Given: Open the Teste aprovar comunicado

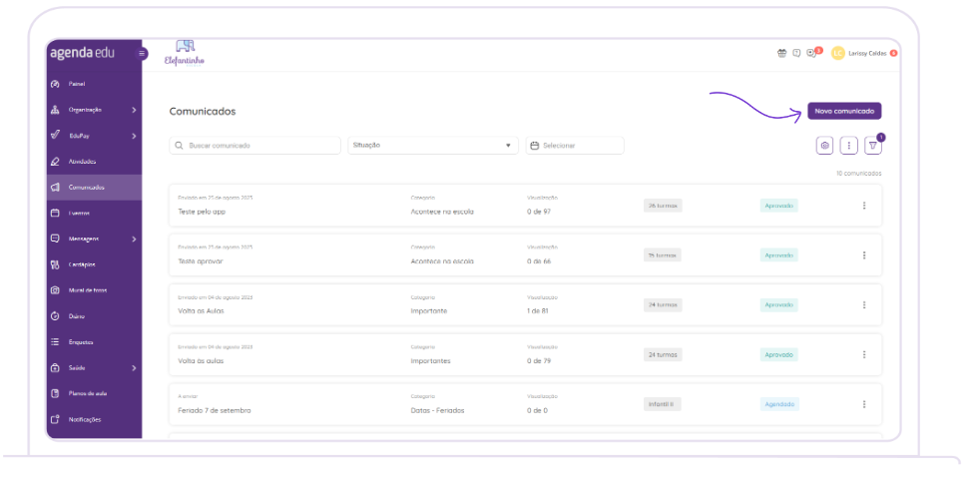Looking at the screenshot, I should click(x=200, y=261).
